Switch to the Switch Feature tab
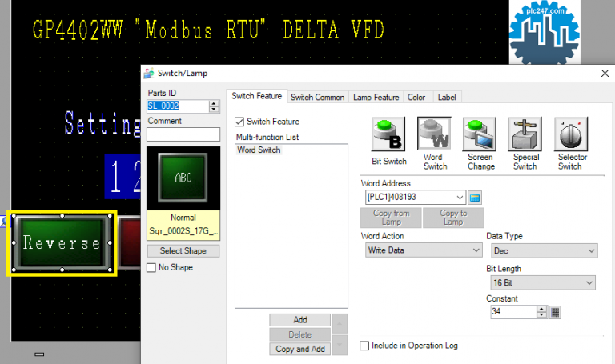Image resolution: width=615 pixels, height=364 pixels. (256, 96)
